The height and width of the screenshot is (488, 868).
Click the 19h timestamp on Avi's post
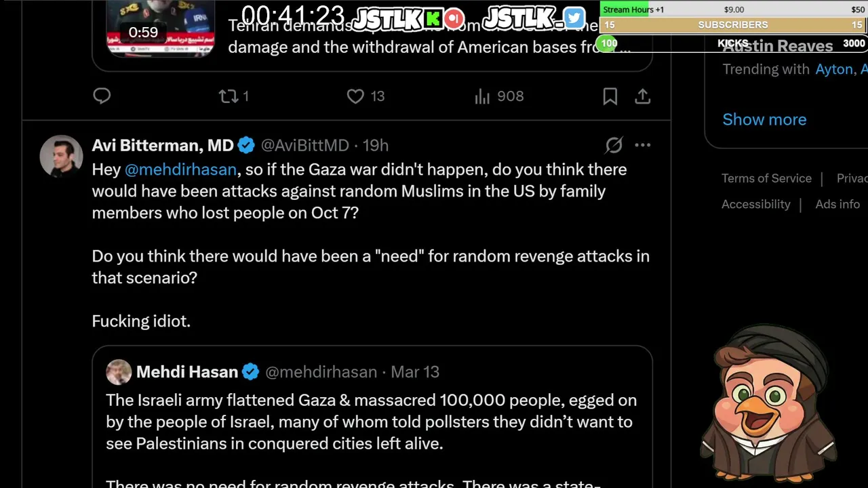375,145
